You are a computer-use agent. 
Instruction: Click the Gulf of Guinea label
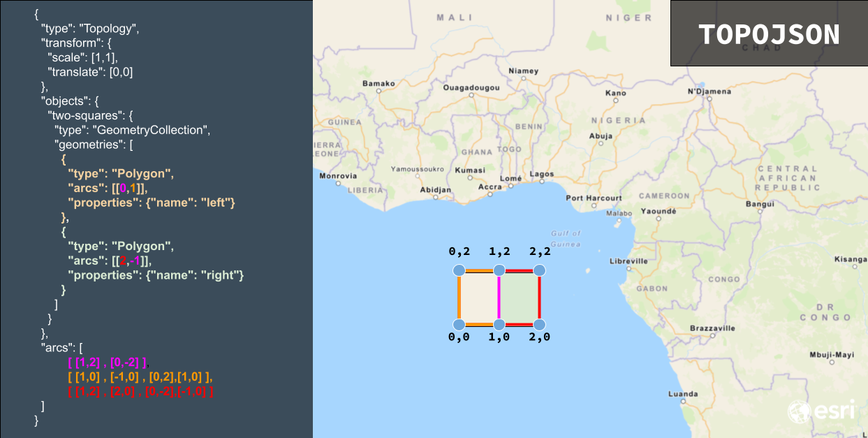(566, 238)
